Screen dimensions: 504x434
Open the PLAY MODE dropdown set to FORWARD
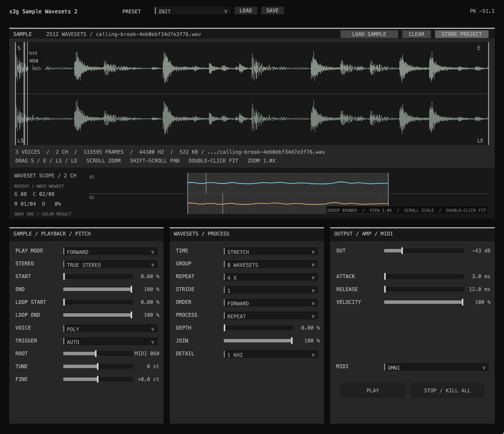click(110, 252)
